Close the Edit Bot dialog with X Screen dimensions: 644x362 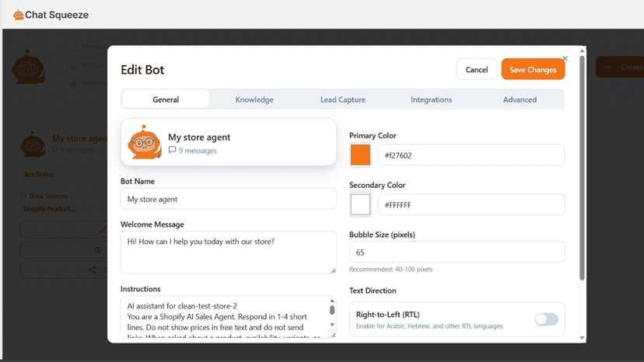565,58
